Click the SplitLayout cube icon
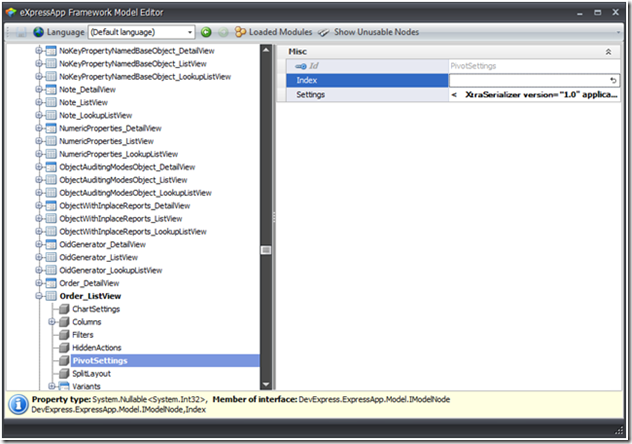632x444 pixels. click(x=64, y=373)
